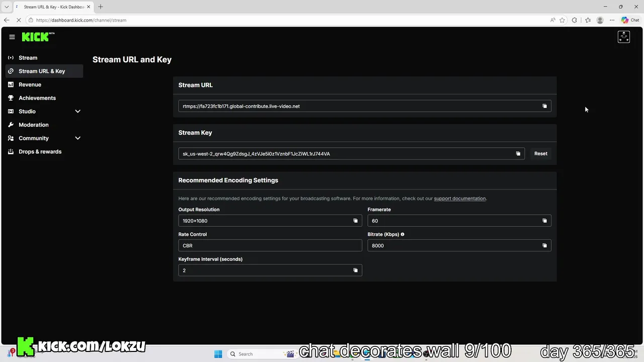The image size is (644, 362).
Task: Click the Revenue sidebar icon
Action: tap(11, 84)
